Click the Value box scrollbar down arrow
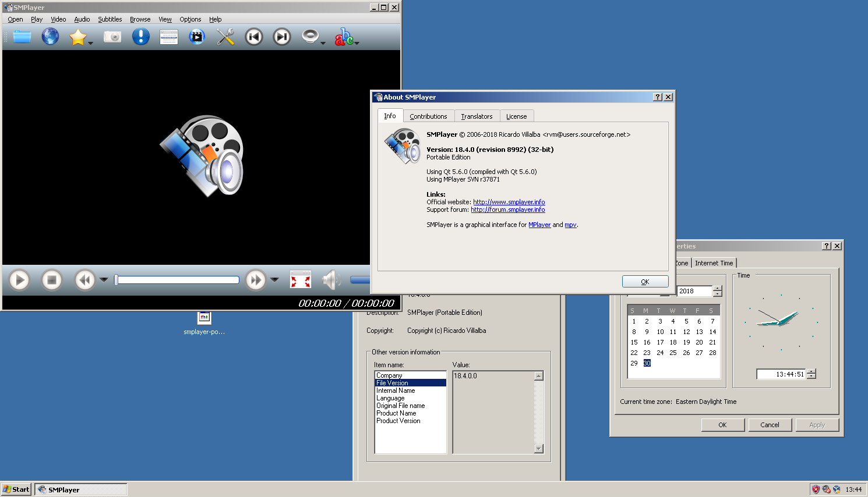 pos(539,449)
